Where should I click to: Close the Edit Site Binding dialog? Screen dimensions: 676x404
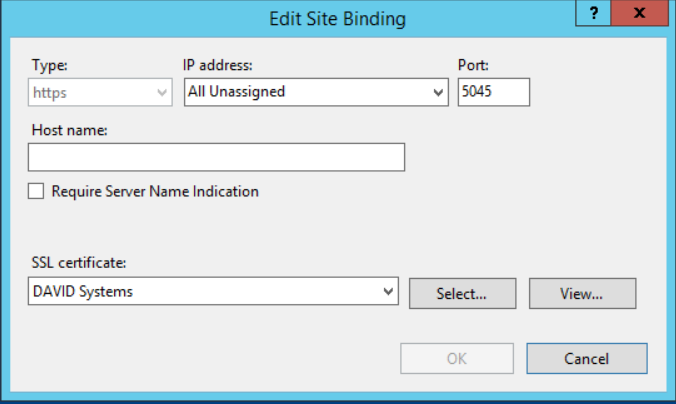tap(639, 15)
